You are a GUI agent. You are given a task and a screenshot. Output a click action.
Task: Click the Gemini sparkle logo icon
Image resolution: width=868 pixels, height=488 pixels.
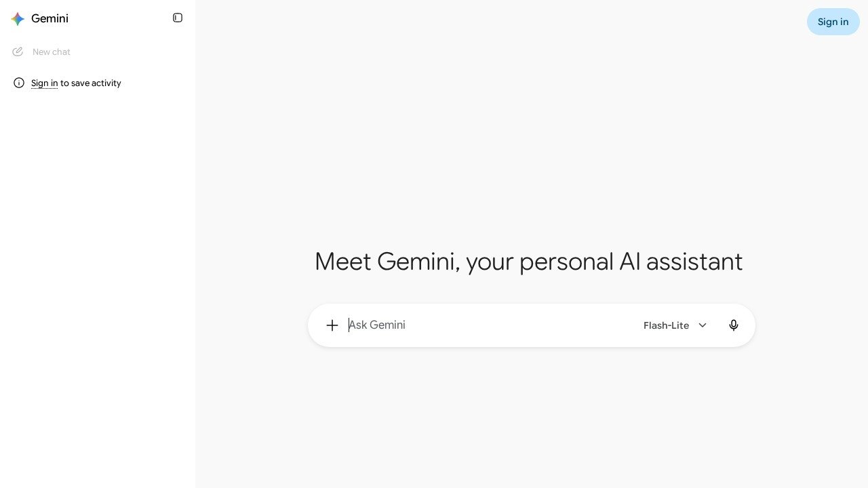[18, 19]
